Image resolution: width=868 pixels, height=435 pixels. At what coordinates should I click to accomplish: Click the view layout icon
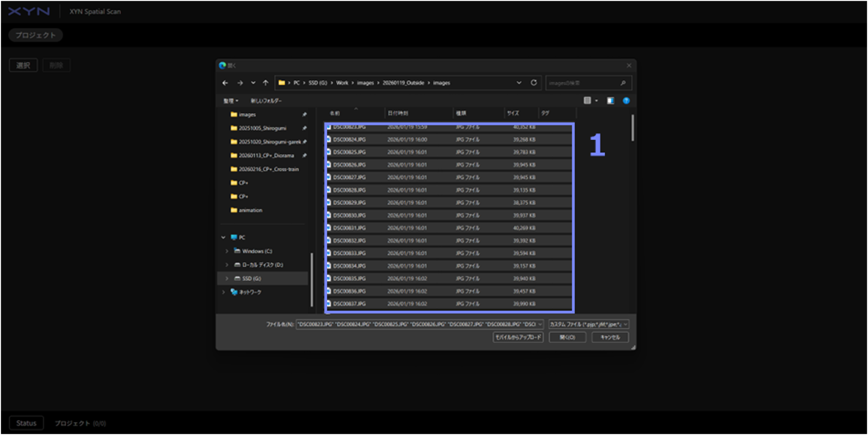pos(587,101)
